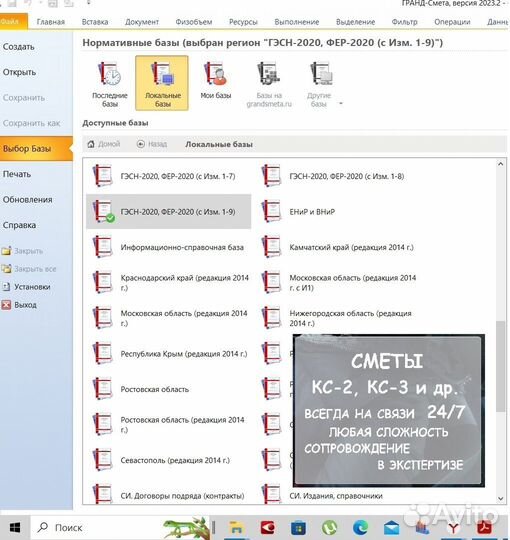
Task: Expand the Другие базы dropdown arrow
Action: click(341, 103)
